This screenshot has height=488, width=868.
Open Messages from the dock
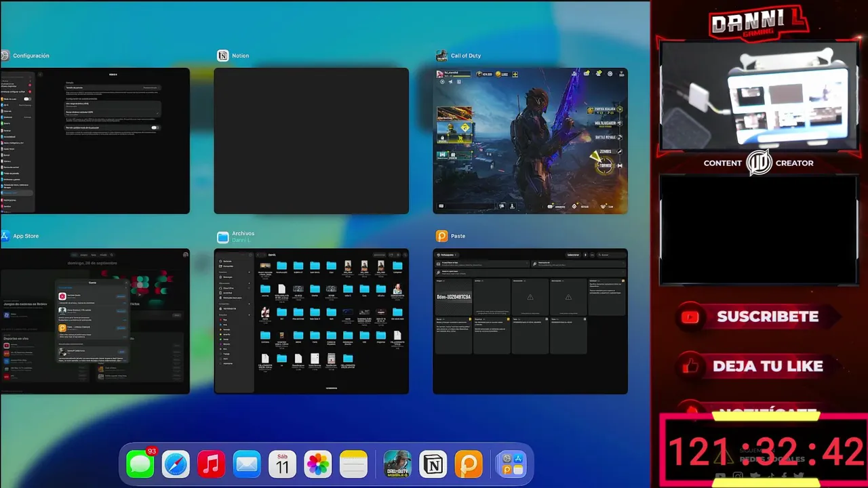click(140, 465)
